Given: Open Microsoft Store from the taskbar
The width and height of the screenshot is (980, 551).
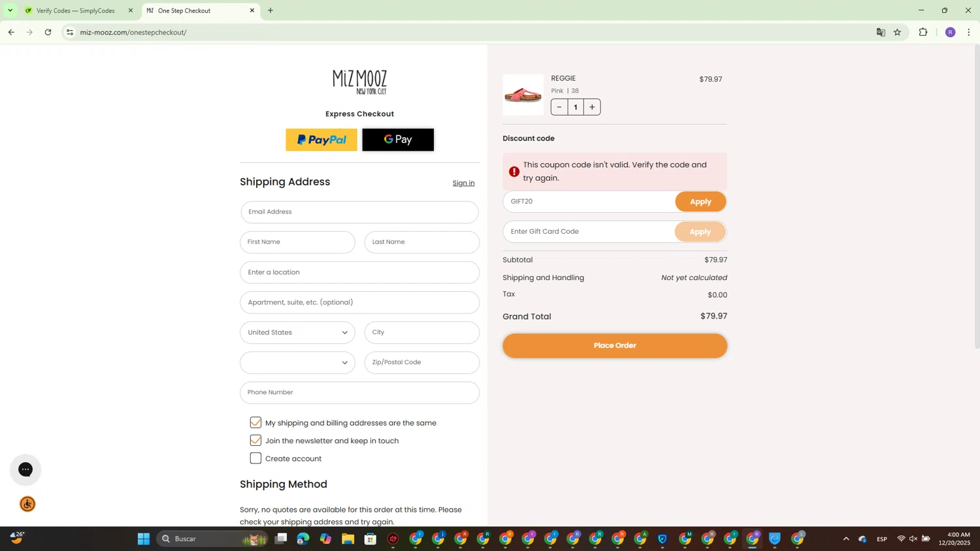Looking at the screenshot, I should pos(370,539).
